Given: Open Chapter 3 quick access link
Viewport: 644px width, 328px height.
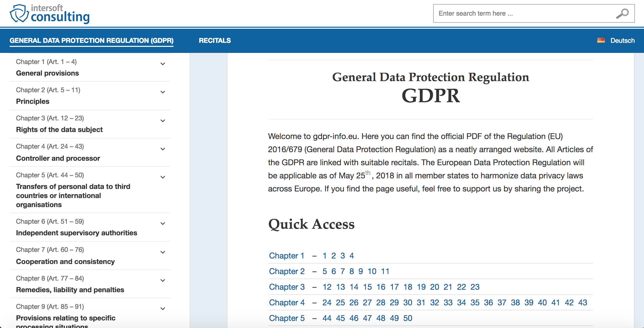Looking at the screenshot, I should [x=287, y=287].
